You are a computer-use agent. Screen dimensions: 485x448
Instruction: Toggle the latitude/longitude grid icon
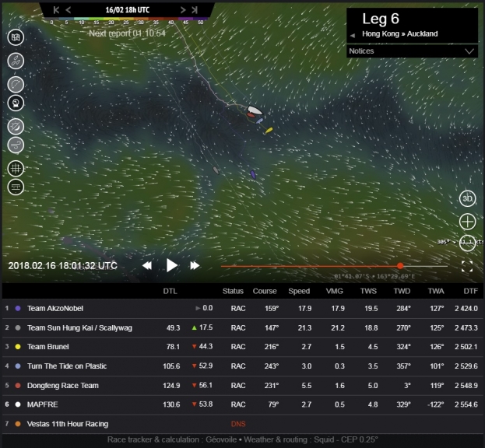[16, 169]
